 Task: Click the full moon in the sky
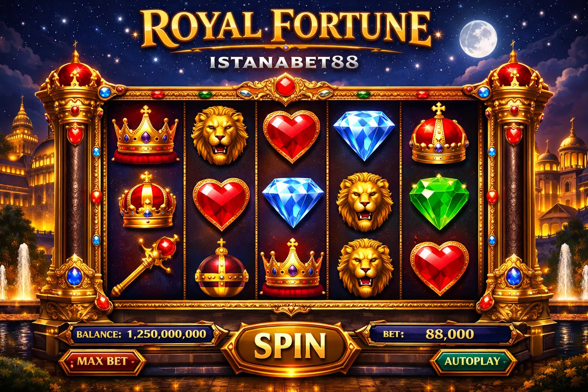pyautogui.click(x=478, y=39)
